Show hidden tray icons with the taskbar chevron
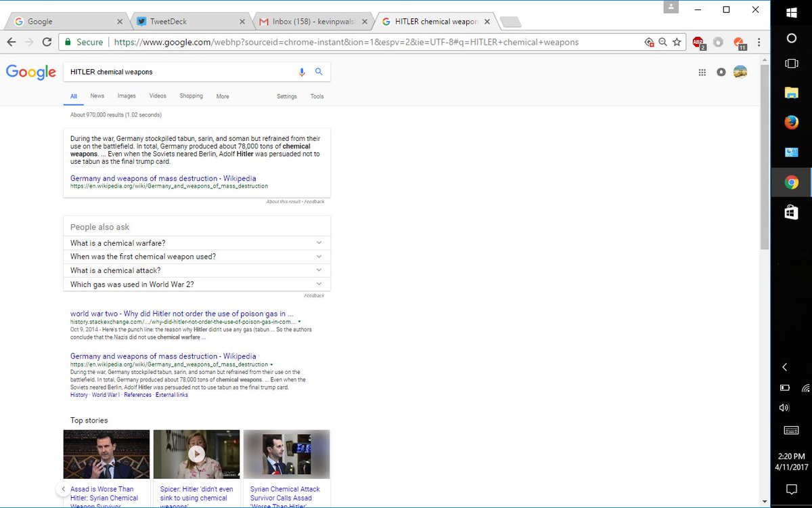The image size is (812, 508). coord(784,367)
